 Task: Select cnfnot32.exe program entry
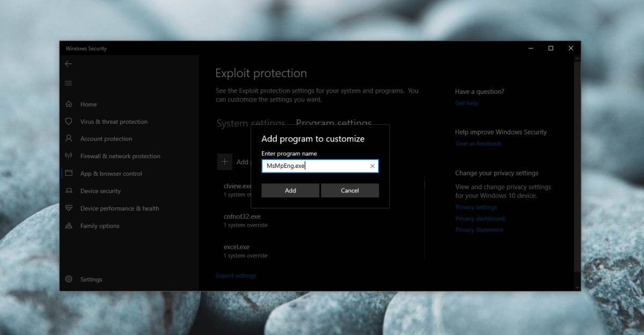[242, 217]
